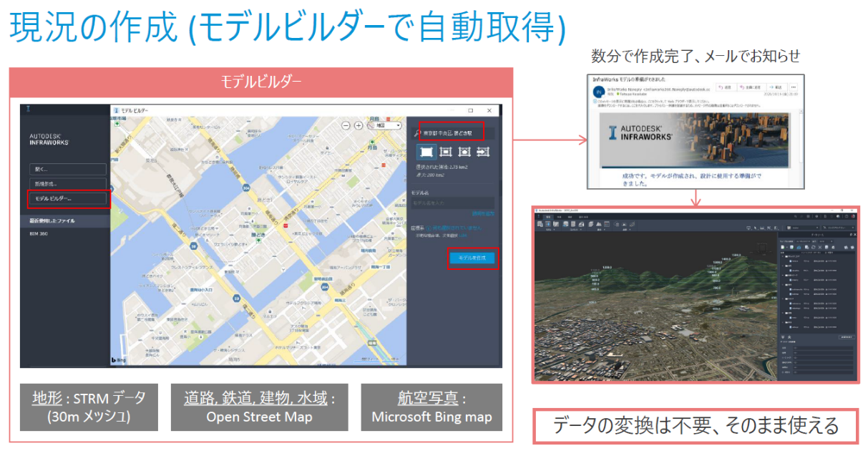Select the outlined rectangle with handles area tool
868x451 pixels.
pyautogui.click(x=445, y=151)
